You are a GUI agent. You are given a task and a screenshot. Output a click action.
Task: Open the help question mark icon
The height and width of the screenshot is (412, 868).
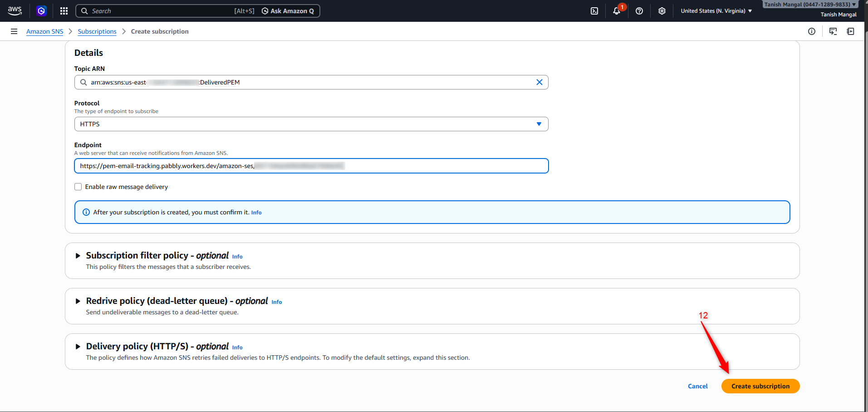click(639, 11)
